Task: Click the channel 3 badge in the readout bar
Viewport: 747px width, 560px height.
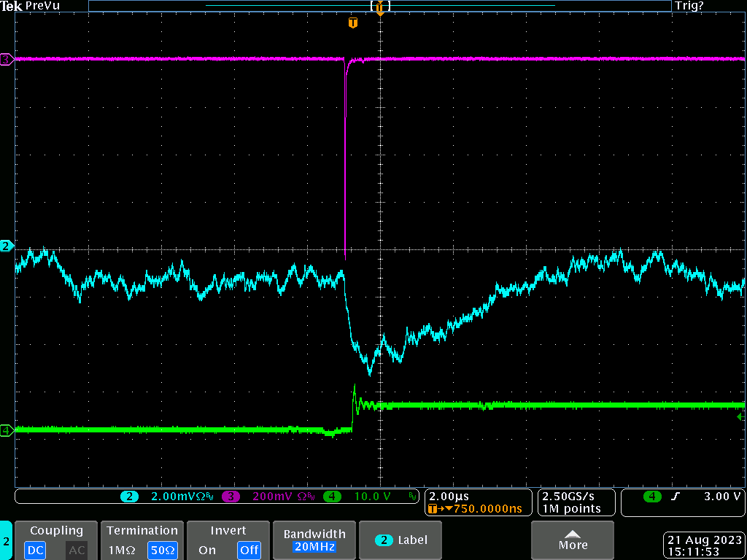Action: coord(231,497)
